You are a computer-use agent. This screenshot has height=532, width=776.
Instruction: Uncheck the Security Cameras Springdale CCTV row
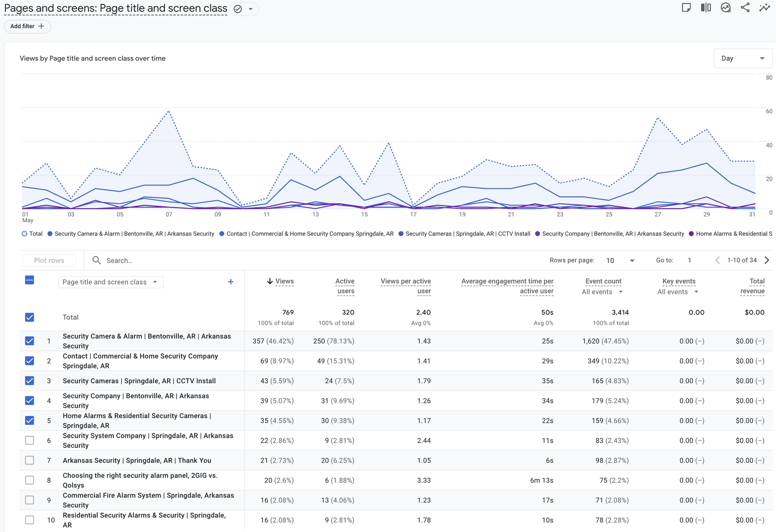click(x=30, y=381)
